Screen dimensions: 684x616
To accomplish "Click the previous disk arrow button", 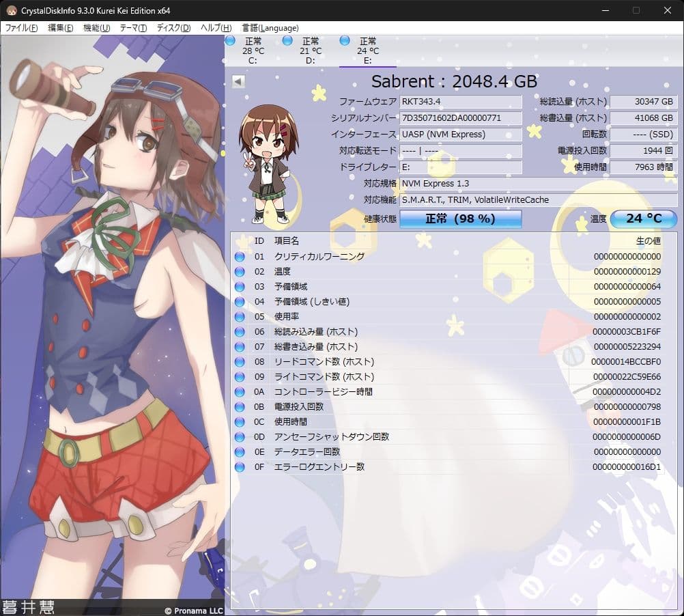I will point(238,81).
